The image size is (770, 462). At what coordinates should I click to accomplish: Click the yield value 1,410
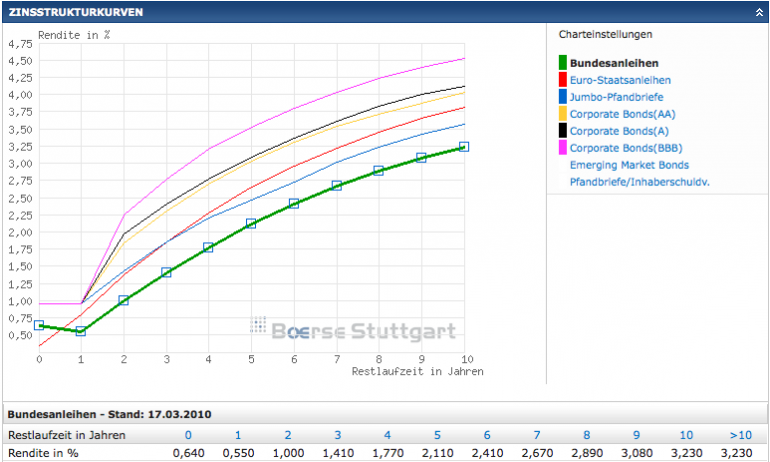pyautogui.click(x=338, y=453)
